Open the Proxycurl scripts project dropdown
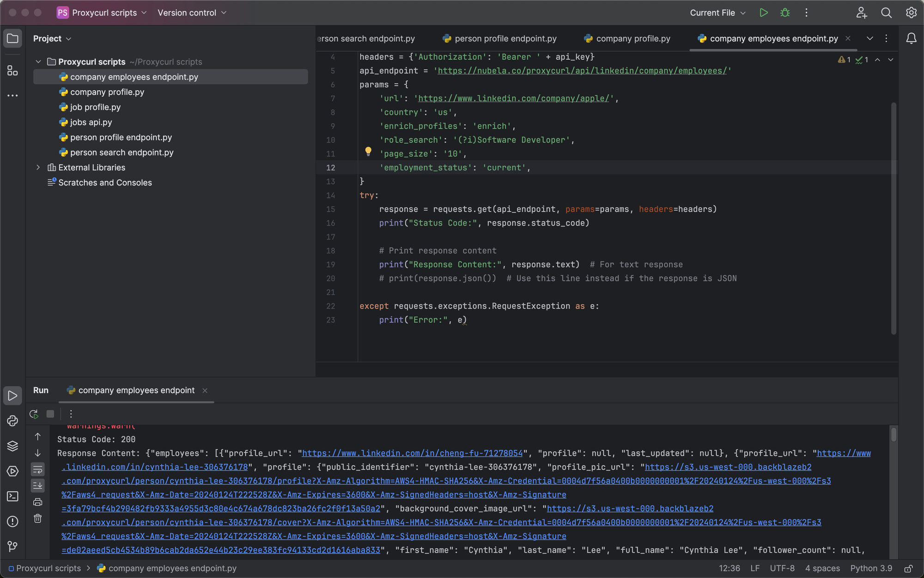 [x=102, y=13]
